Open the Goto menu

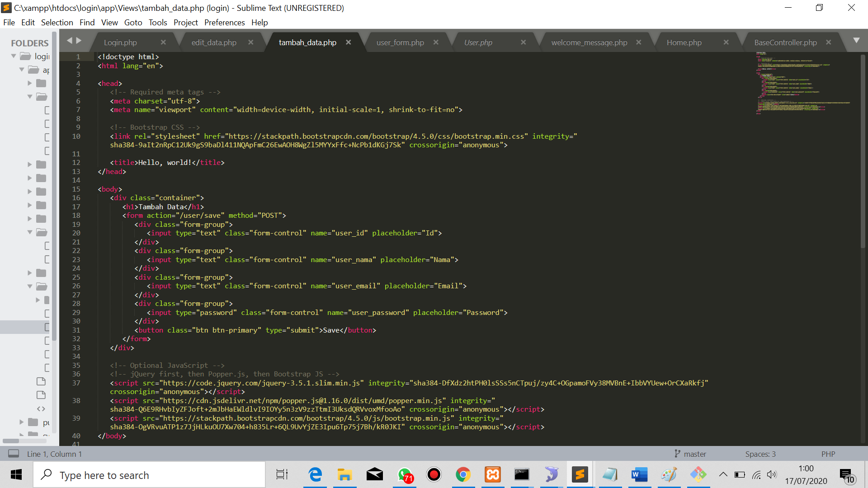(133, 23)
